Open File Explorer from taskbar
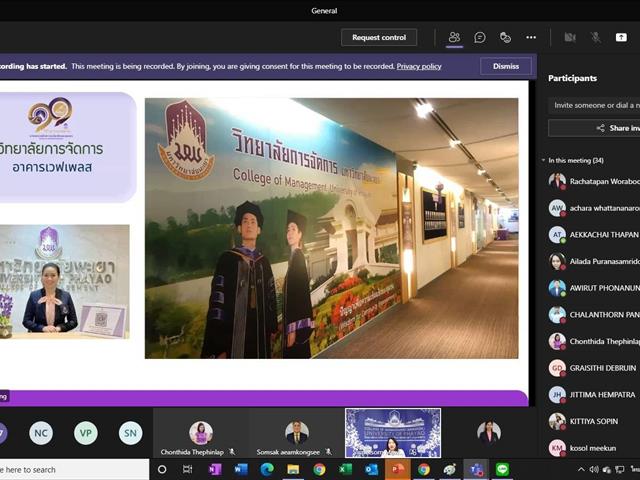The width and height of the screenshot is (640, 480). click(293, 470)
